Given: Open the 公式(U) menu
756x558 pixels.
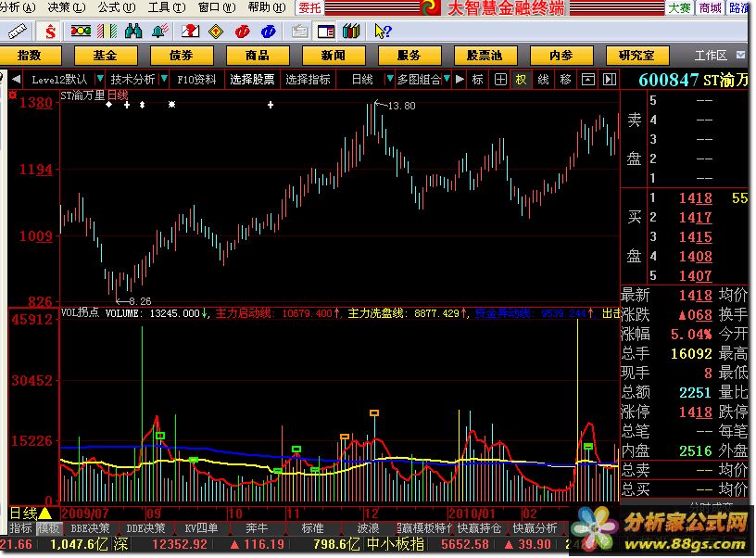Looking at the screenshot, I should click(117, 7).
